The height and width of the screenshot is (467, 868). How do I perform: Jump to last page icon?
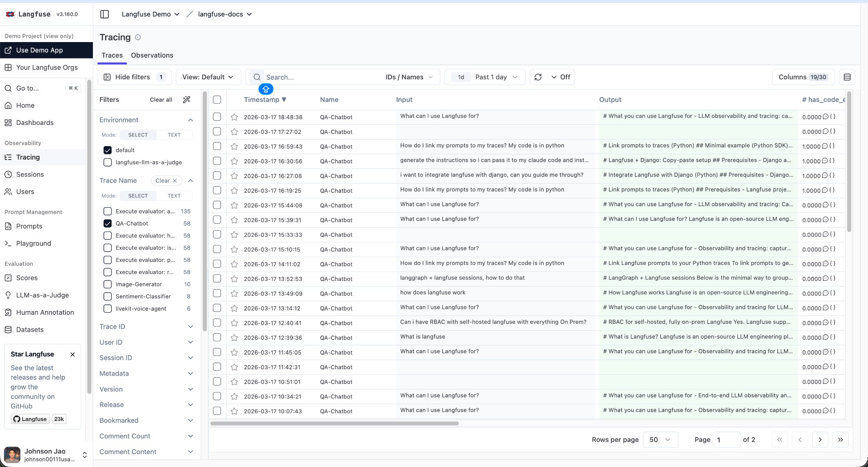pos(840,440)
